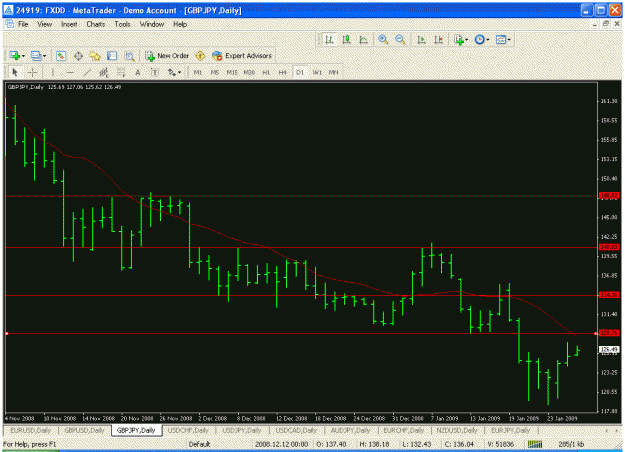The image size is (625, 452).
Task: Open the Data Window crosshair icon
Action: (78, 56)
